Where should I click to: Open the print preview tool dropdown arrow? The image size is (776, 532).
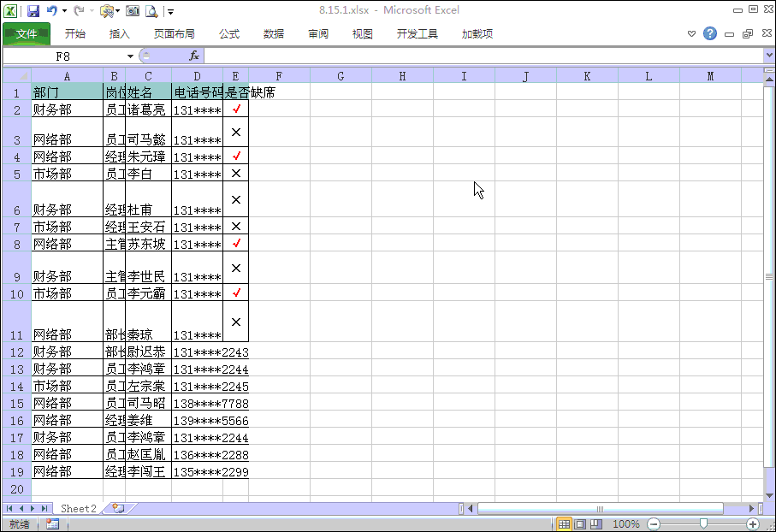pyautogui.click(x=118, y=11)
